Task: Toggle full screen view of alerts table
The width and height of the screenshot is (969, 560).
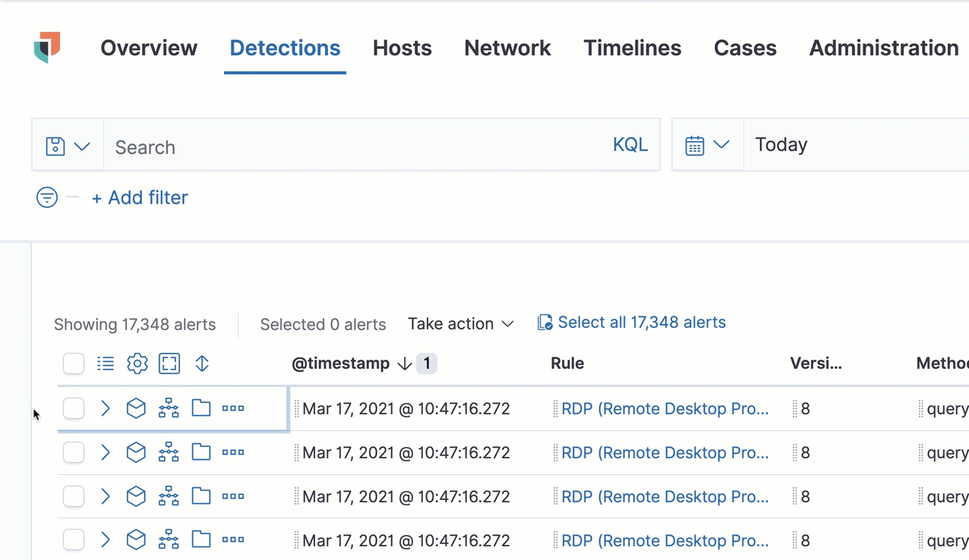Action: point(169,364)
